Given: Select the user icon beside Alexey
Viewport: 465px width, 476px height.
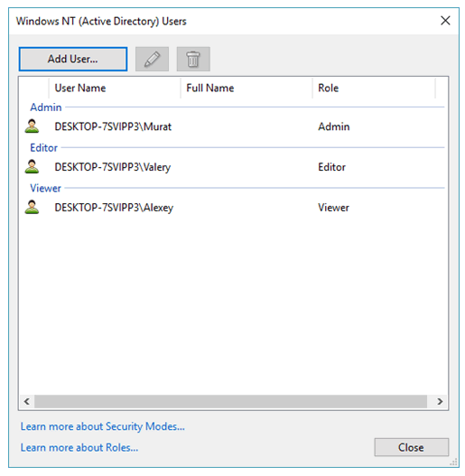Looking at the screenshot, I should [32, 208].
